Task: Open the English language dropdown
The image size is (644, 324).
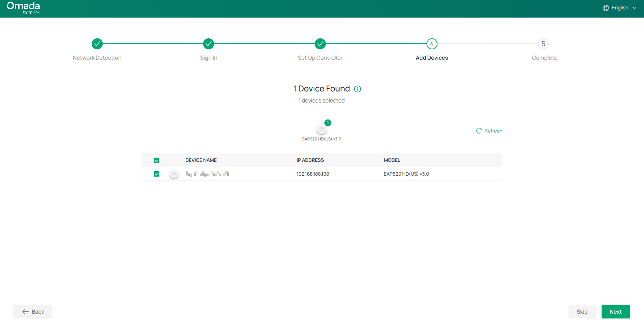Action: pos(620,8)
